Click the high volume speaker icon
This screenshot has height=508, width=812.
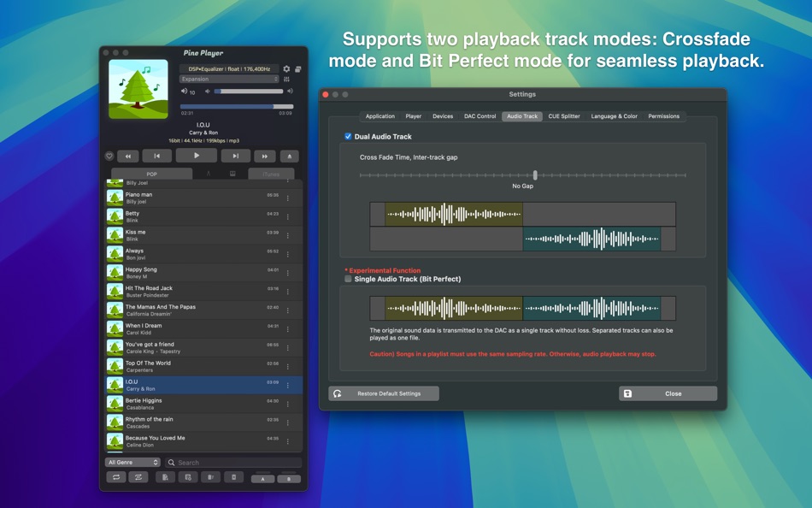point(290,92)
